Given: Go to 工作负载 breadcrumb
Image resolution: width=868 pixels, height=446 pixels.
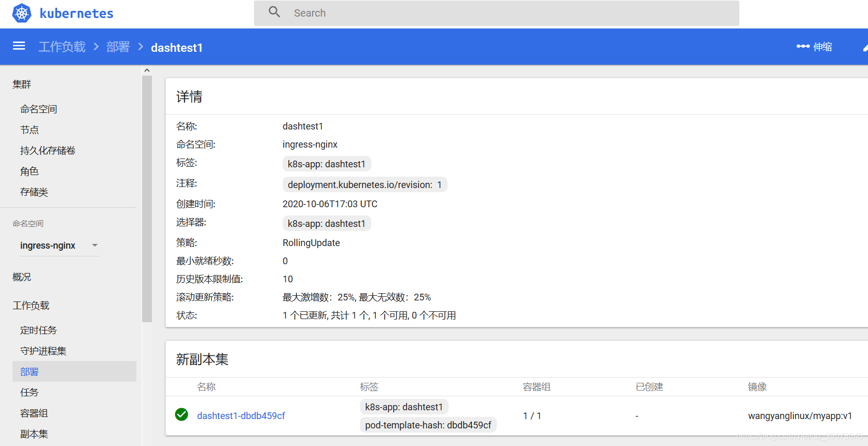Looking at the screenshot, I should (62, 47).
